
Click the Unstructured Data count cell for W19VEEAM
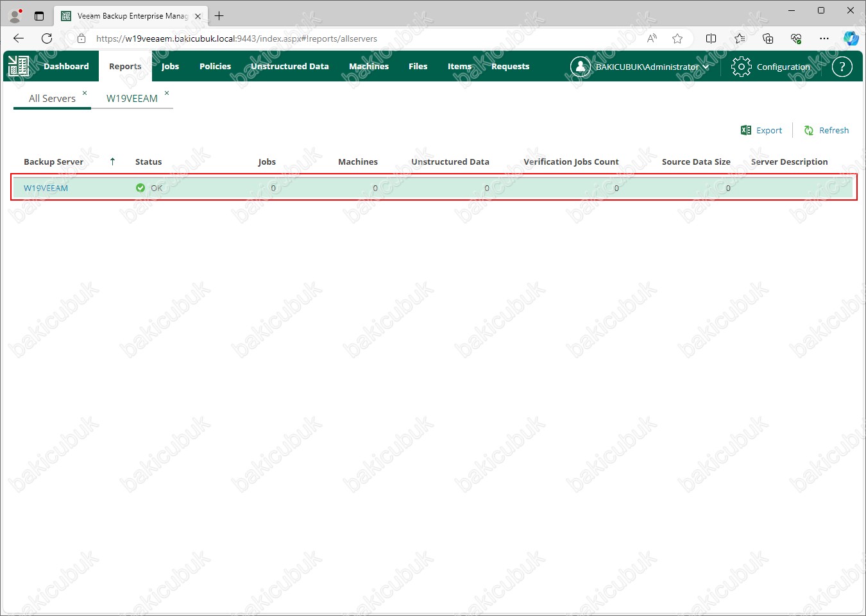487,188
